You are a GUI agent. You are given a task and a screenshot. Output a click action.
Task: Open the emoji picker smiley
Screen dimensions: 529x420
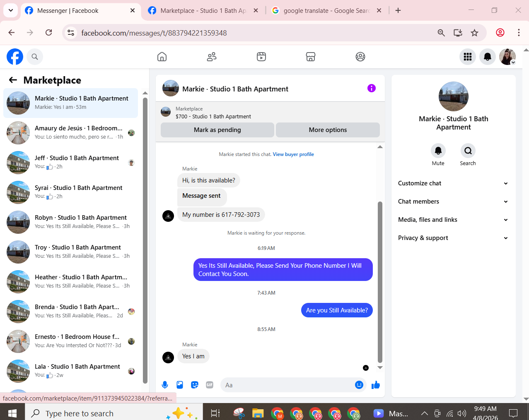[x=359, y=385]
